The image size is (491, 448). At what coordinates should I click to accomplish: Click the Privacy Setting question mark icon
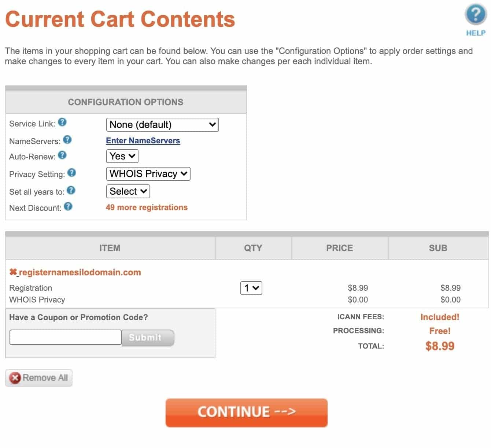[72, 173]
